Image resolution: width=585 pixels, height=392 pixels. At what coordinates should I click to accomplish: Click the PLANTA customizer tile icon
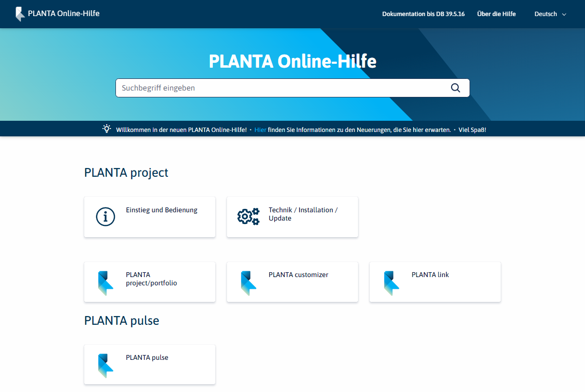[248, 283]
